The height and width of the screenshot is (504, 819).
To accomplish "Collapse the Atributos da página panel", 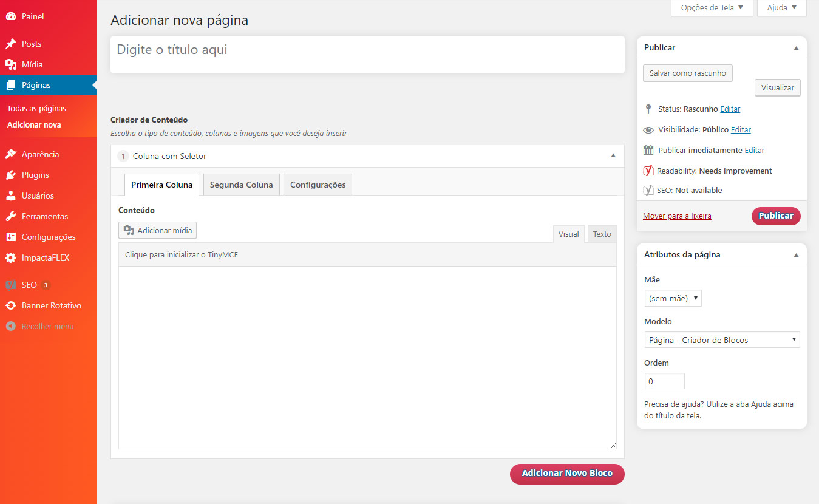I will coord(796,255).
